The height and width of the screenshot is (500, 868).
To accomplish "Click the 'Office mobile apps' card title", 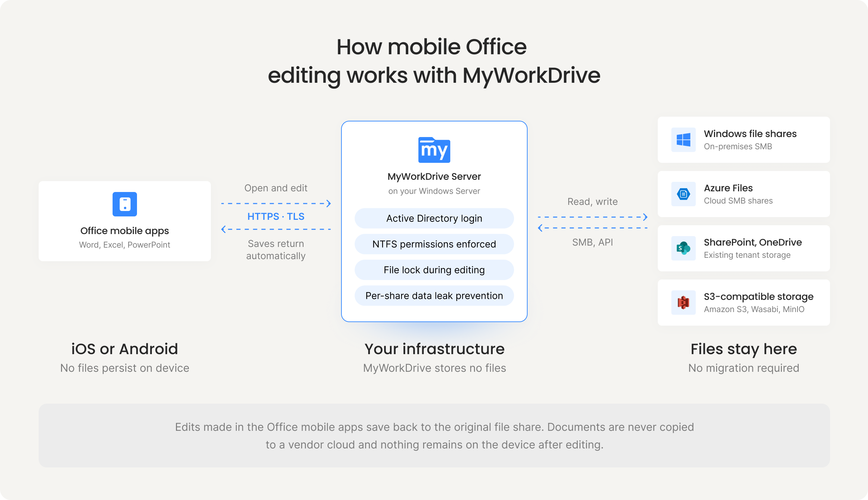I will tap(124, 231).
